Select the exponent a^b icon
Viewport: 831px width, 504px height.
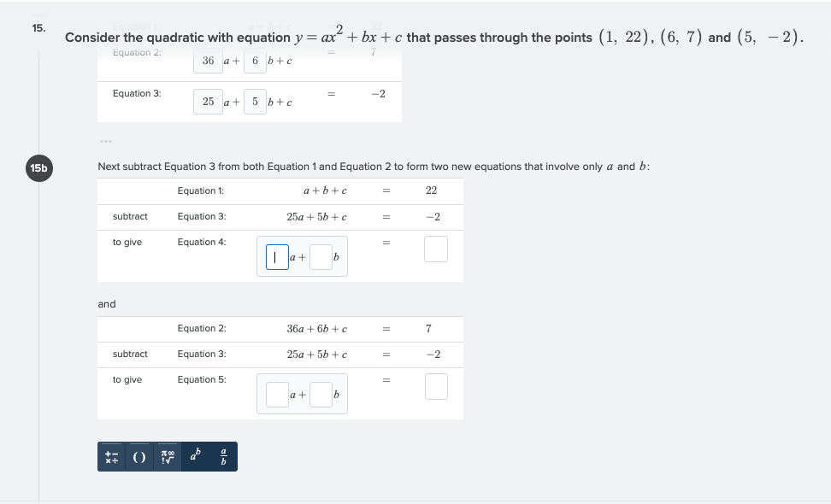click(194, 457)
